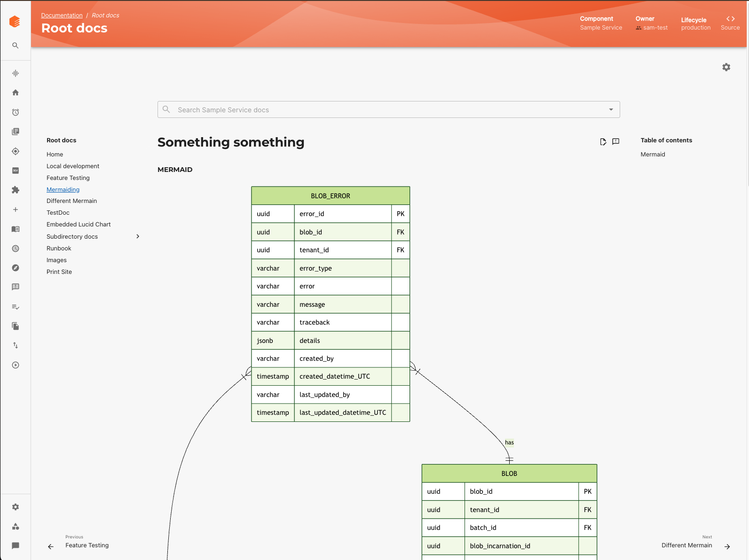Click the plus Create sidebar icon
This screenshot has width=749, height=560.
click(x=16, y=210)
